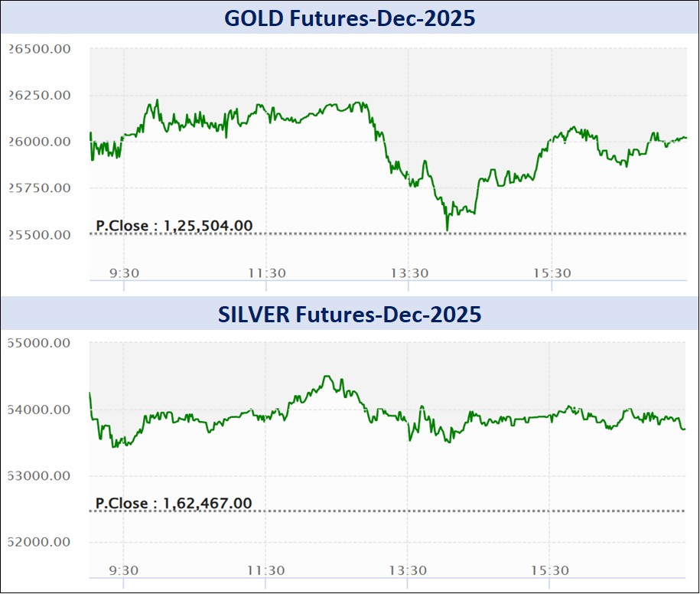The image size is (700, 594).
Task: Select the gold P.Close 1,25,504.00 label
Action: click(x=174, y=226)
